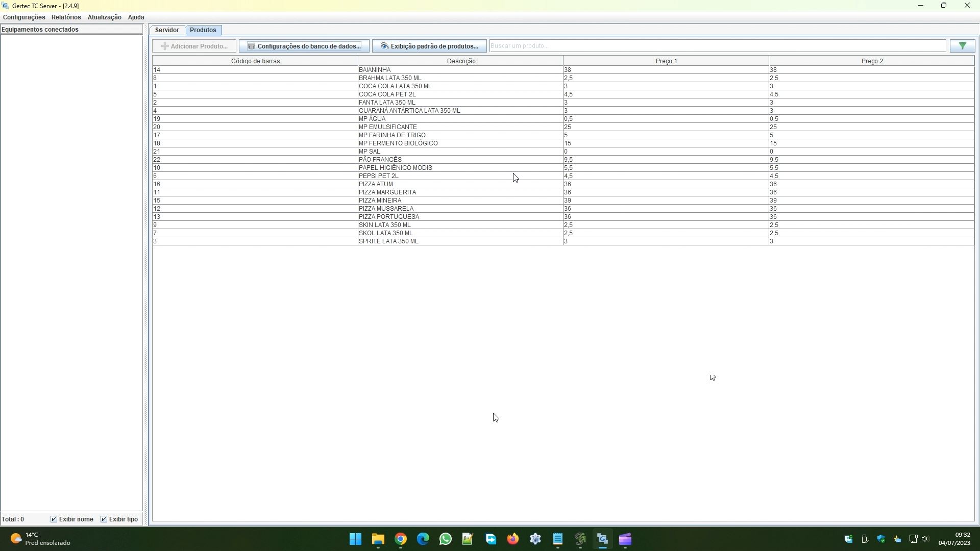The height and width of the screenshot is (551, 980).
Task: Open WhatsApp from the taskbar
Action: coord(446,539)
